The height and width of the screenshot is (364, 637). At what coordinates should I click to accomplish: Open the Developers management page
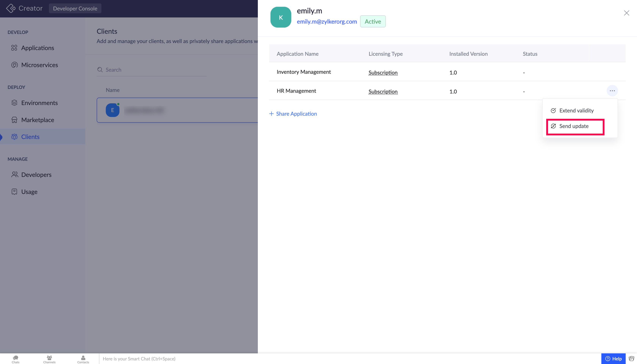36,175
